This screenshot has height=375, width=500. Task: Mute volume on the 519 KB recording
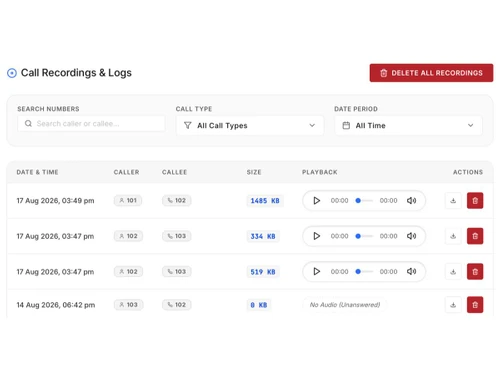[x=411, y=272]
